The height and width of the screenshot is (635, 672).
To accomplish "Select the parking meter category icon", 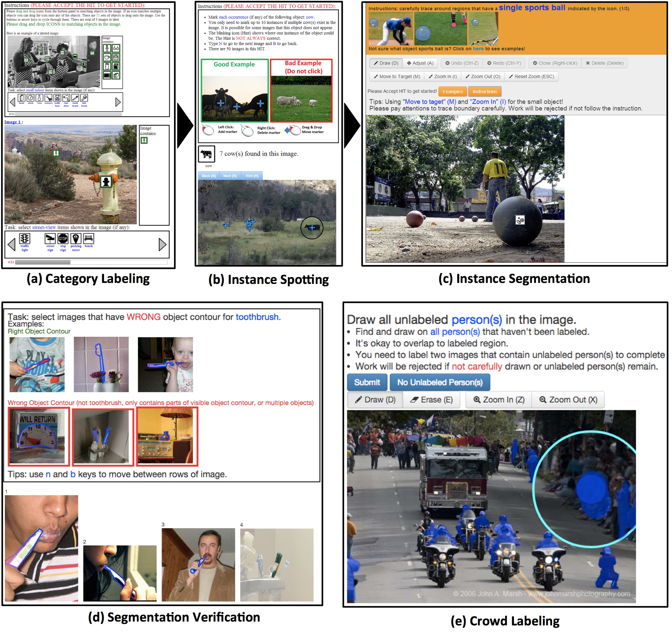I will [76, 239].
